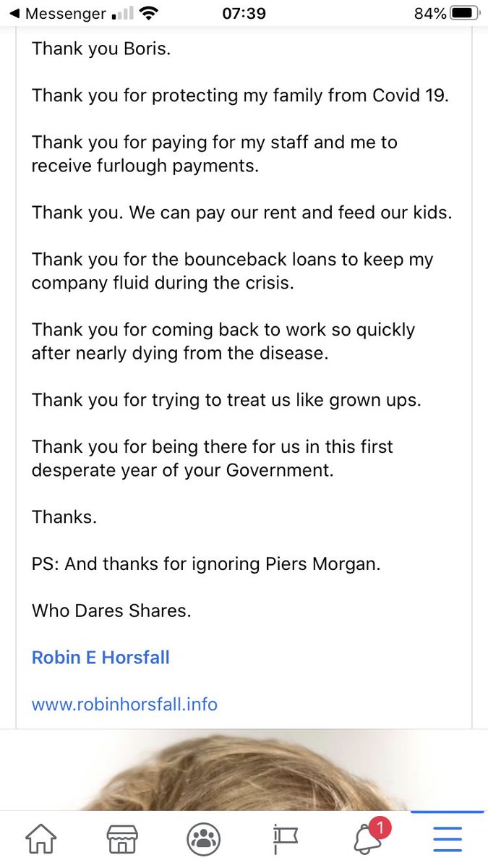Tap the line mentioning Piers Morgan
Viewport: 488px width, 868px height.
pyautogui.click(x=206, y=565)
